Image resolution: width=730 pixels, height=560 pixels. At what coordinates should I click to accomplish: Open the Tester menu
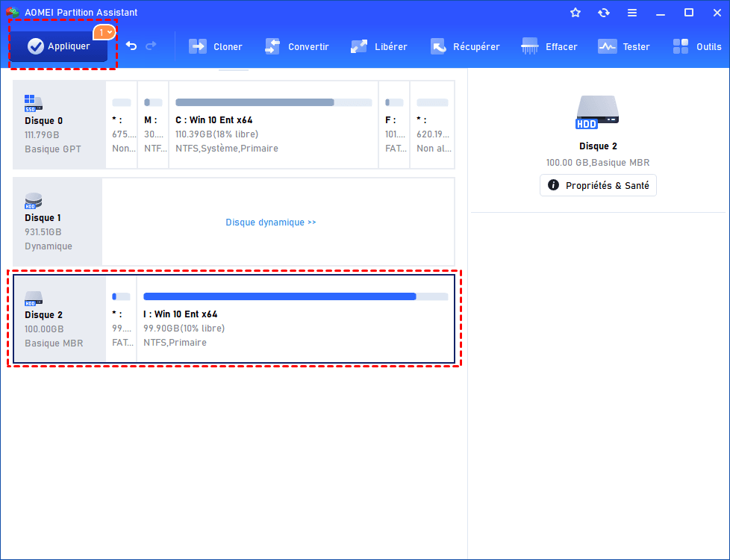(x=623, y=46)
